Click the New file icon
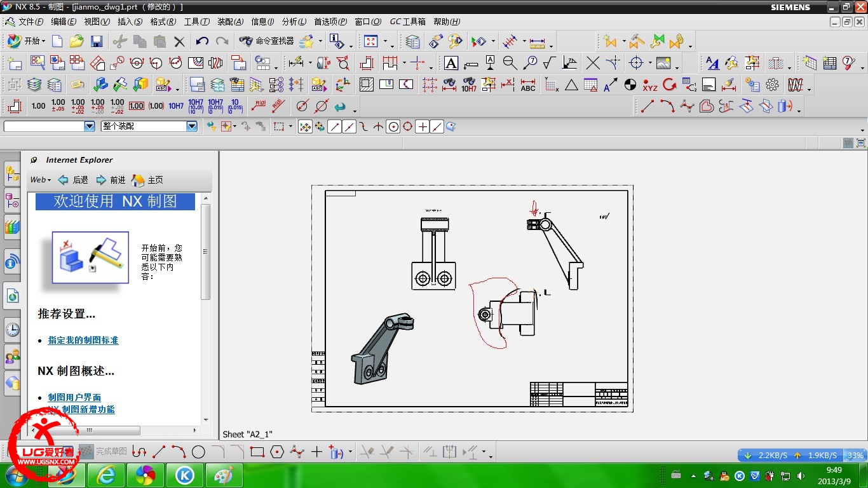The height and width of the screenshot is (488, 868). (57, 42)
